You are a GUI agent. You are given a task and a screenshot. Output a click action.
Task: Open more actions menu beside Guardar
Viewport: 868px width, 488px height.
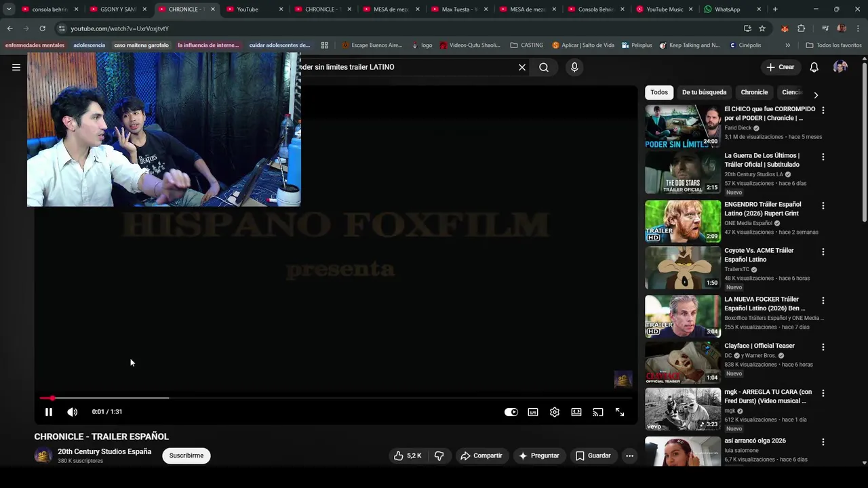(629, 455)
